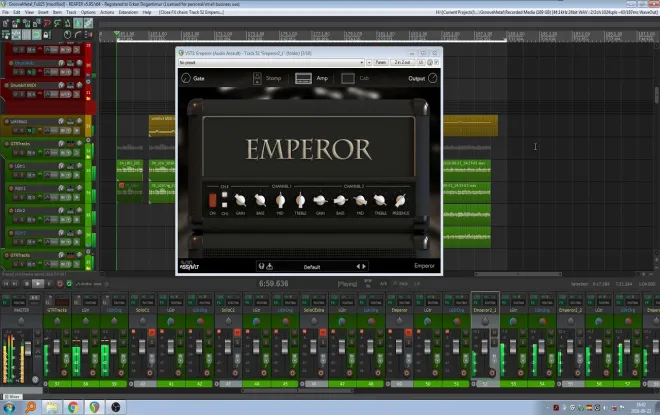Click the Play button in transport
This screenshot has height=415, width=660.
[38, 284]
